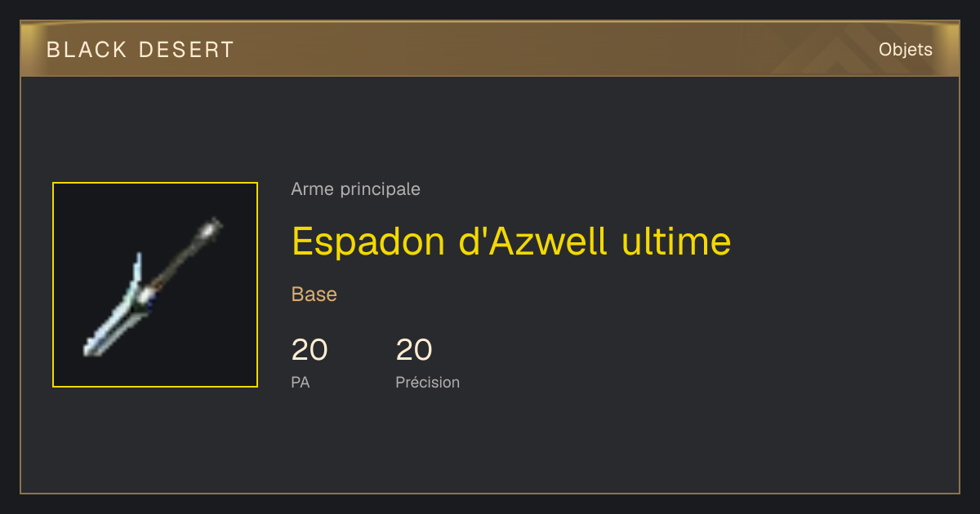Click the Azwell greatsword item thumbnail

point(155,285)
